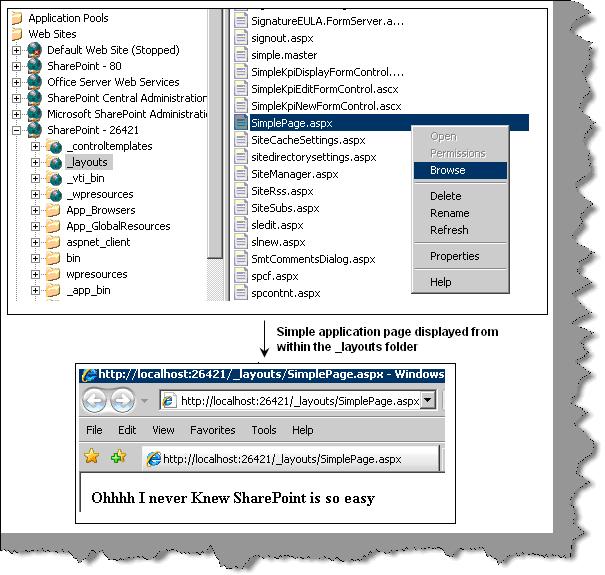Expand the Default Web Site (Stopped) node
605x575 pixels.
point(16,51)
